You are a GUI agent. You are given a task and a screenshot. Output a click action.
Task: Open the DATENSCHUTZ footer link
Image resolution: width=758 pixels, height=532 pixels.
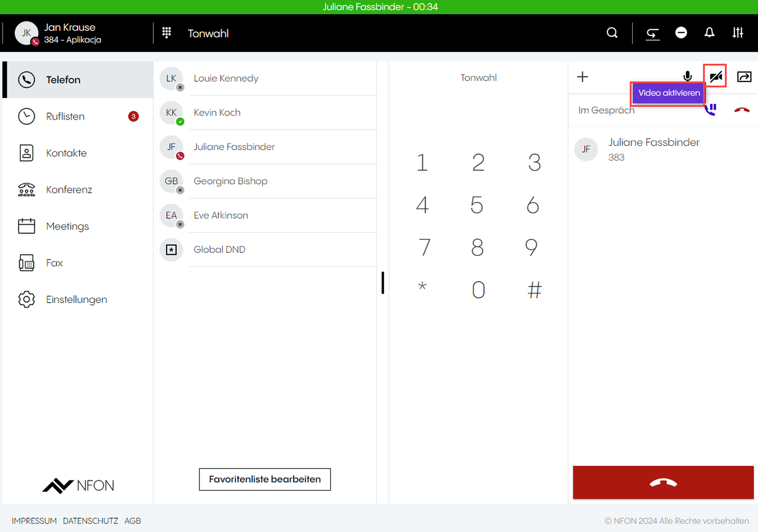(90, 521)
